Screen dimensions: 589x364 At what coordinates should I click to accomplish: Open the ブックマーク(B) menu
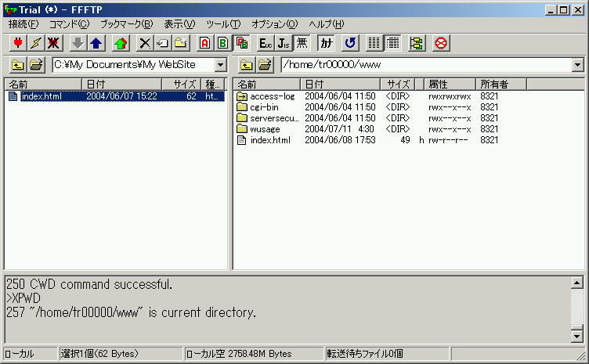(126, 24)
